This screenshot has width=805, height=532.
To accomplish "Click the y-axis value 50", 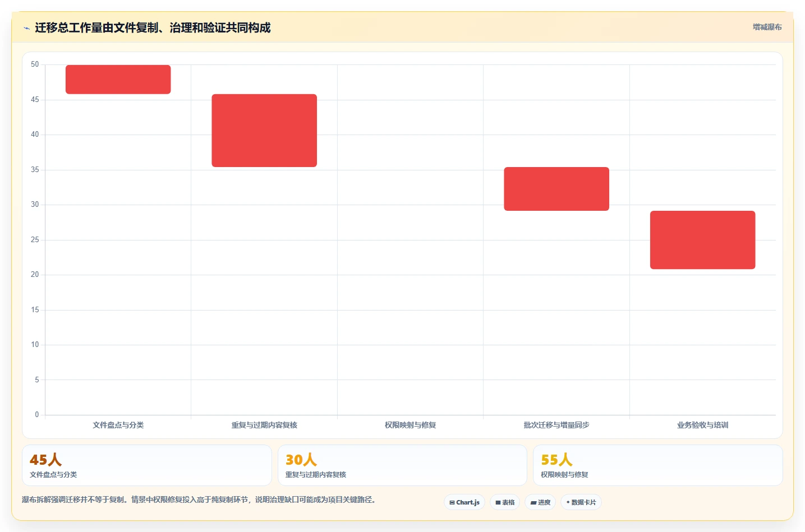I will [x=35, y=64].
